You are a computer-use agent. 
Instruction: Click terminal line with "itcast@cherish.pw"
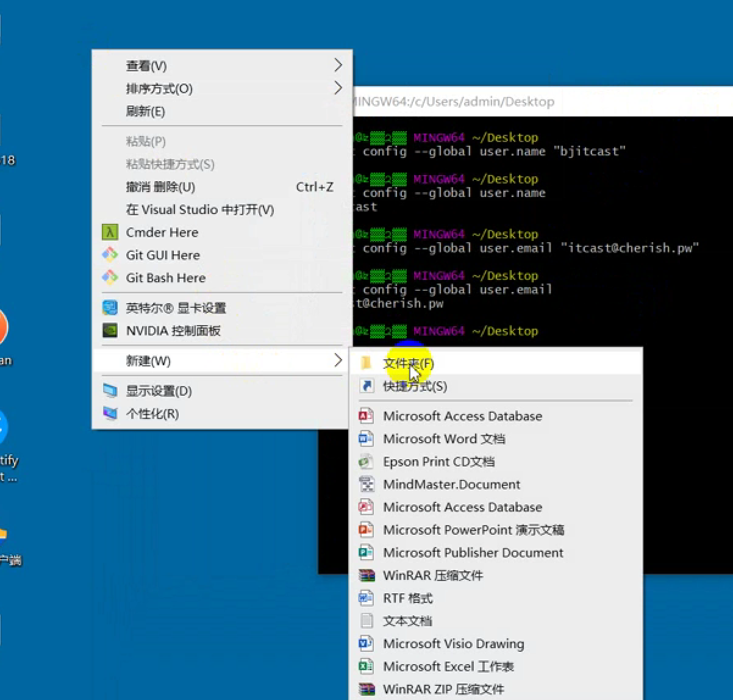(526, 248)
